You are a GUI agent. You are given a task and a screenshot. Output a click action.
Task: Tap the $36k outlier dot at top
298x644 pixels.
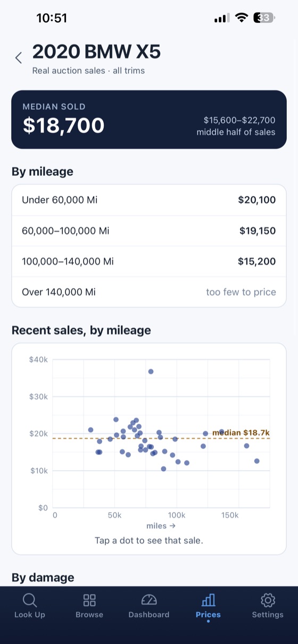[151, 371]
